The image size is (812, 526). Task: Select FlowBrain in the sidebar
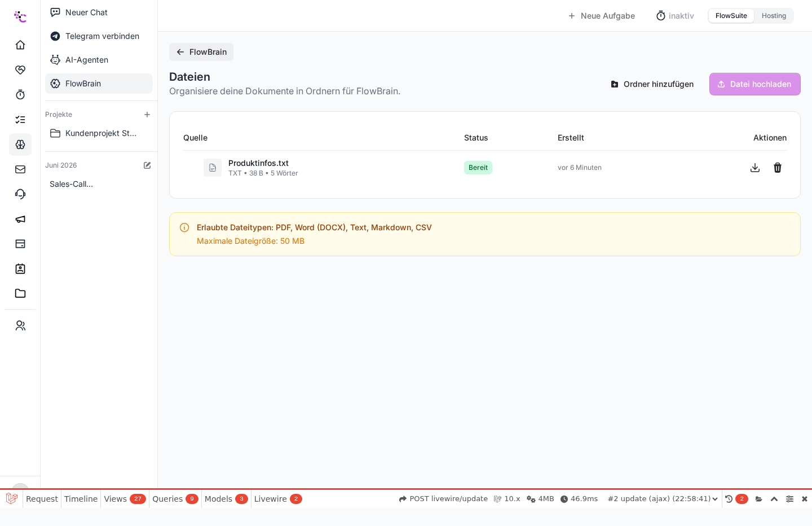(99, 84)
